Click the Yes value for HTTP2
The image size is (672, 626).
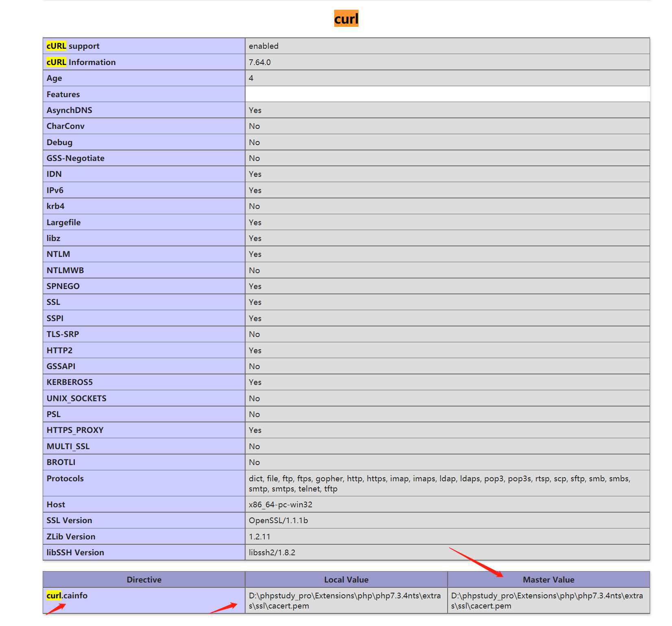click(x=255, y=350)
